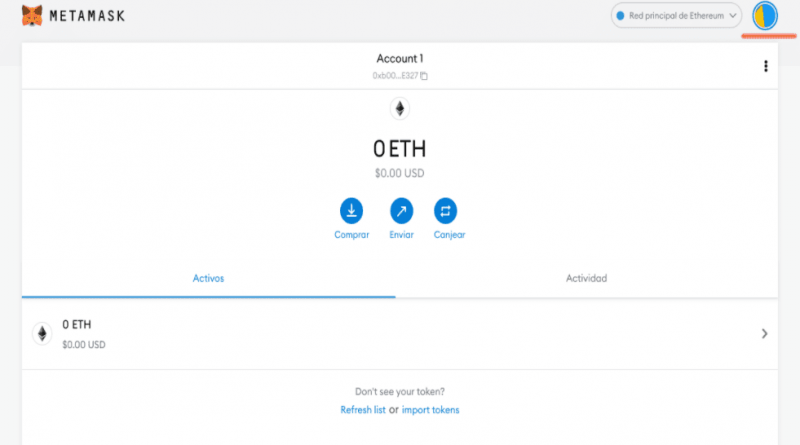
Task: Click the chevron arrow in the network selector
Action: (x=733, y=15)
